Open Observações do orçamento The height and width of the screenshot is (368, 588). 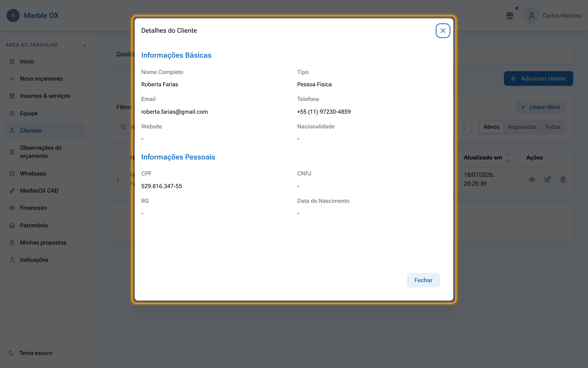(x=45, y=152)
